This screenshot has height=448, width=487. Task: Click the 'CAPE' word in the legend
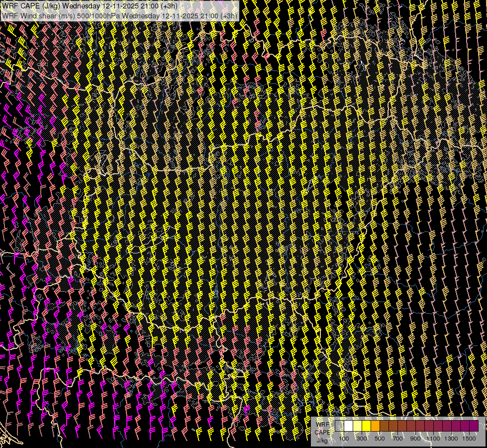pos(322,433)
